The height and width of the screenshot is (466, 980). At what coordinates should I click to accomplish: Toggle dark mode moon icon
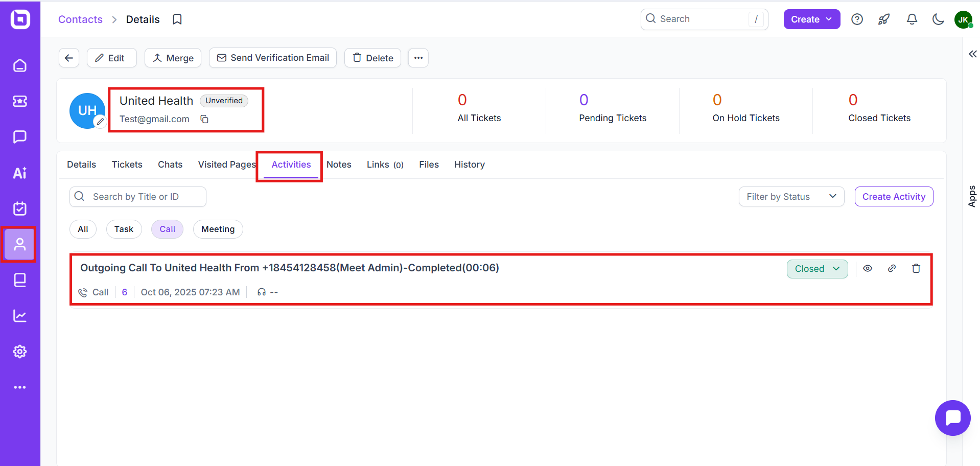pyautogui.click(x=938, y=19)
